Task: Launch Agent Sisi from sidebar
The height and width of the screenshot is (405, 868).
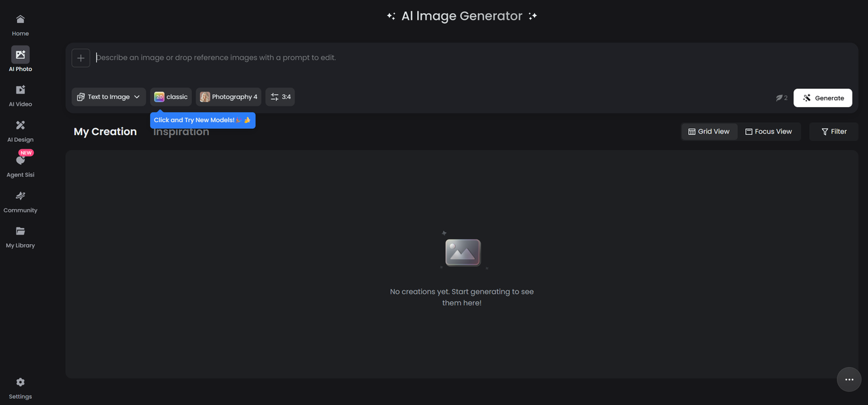Action: click(x=20, y=161)
